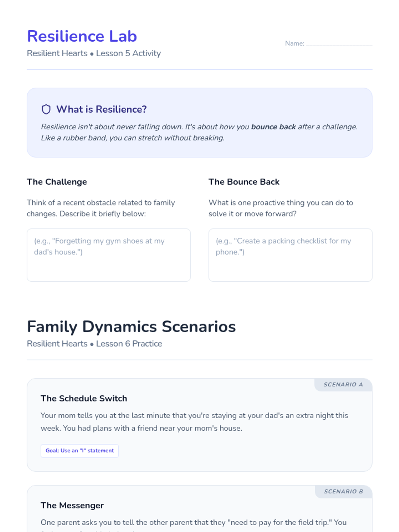Click the Resilience Lab title
The height and width of the screenshot is (532, 399).
[x=82, y=36]
